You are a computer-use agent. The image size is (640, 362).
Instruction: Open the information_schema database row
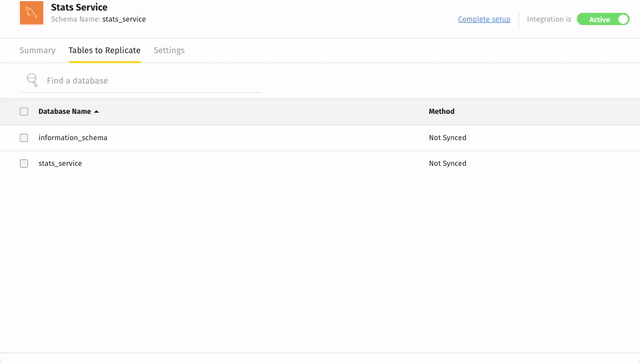point(320,138)
